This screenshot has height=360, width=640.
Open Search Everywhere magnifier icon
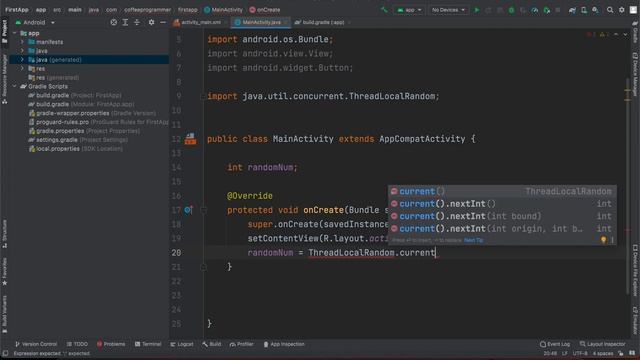click(x=610, y=10)
